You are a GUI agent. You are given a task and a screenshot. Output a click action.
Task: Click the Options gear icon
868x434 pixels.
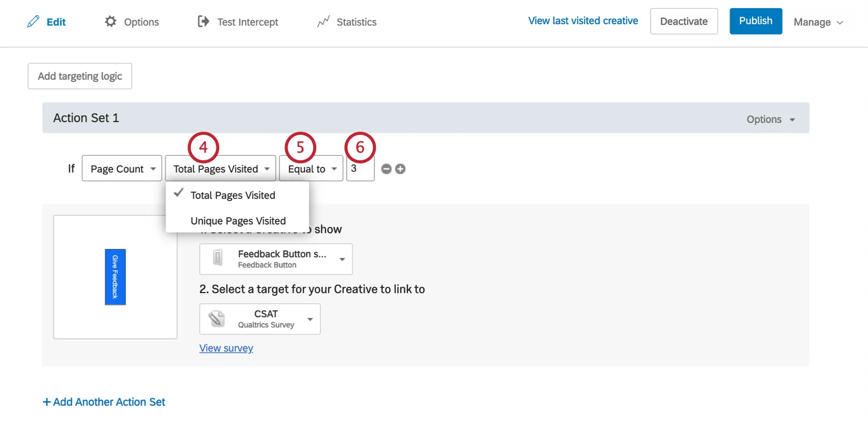(110, 21)
